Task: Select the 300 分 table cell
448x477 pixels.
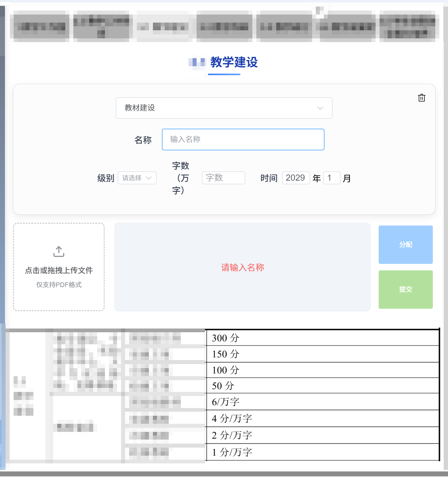Action: coord(322,338)
